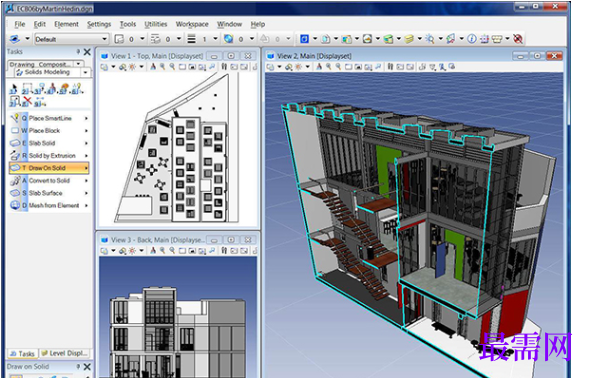Click the blue globe icon in attributes toolbar

228,38
